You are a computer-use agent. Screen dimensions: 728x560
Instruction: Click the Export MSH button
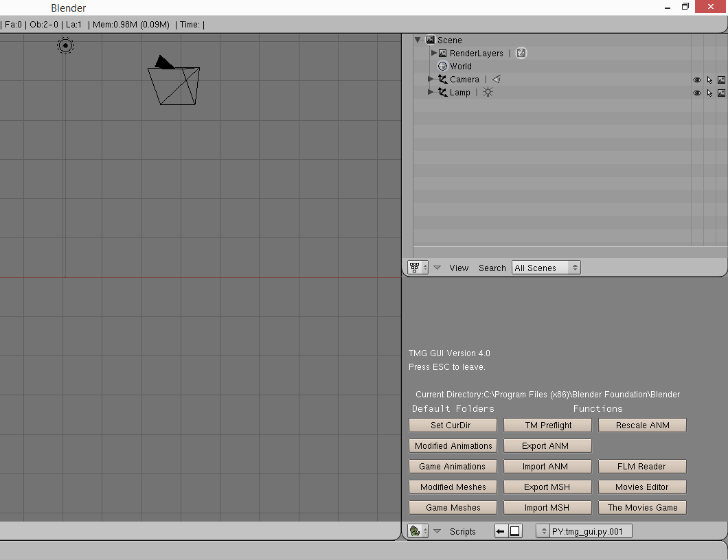[x=547, y=487]
